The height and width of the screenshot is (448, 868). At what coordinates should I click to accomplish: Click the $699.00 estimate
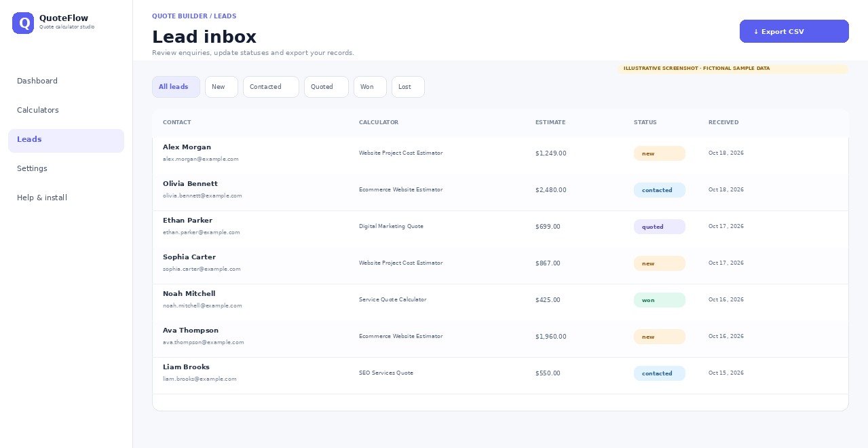point(548,227)
